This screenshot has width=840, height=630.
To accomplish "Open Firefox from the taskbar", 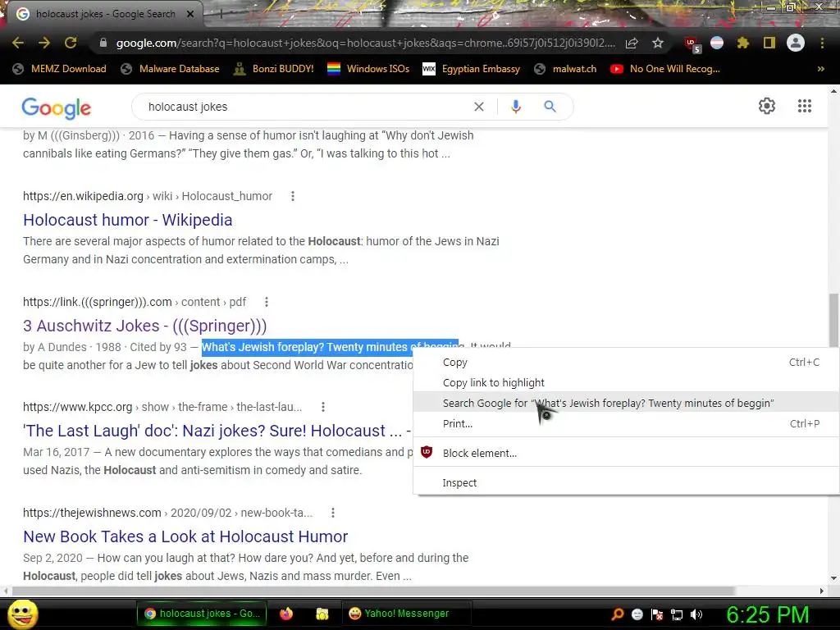I will 286,614.
